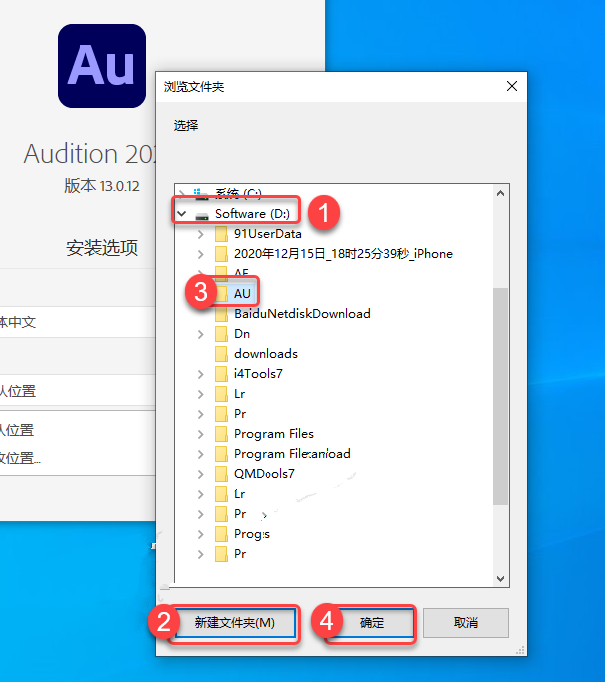Screen dimensions: 605x682
Task: Click the downloads folder icon
Action: click(221, 354)
